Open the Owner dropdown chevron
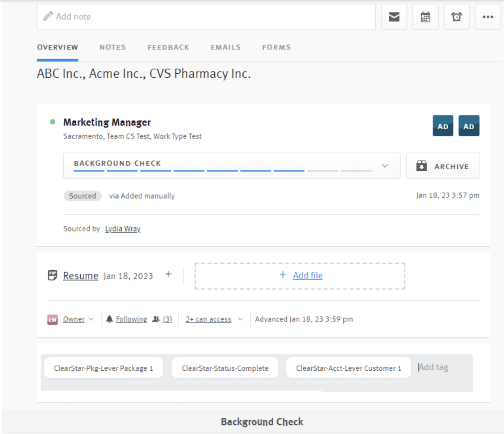504x434 pixels. click(91, 319)
